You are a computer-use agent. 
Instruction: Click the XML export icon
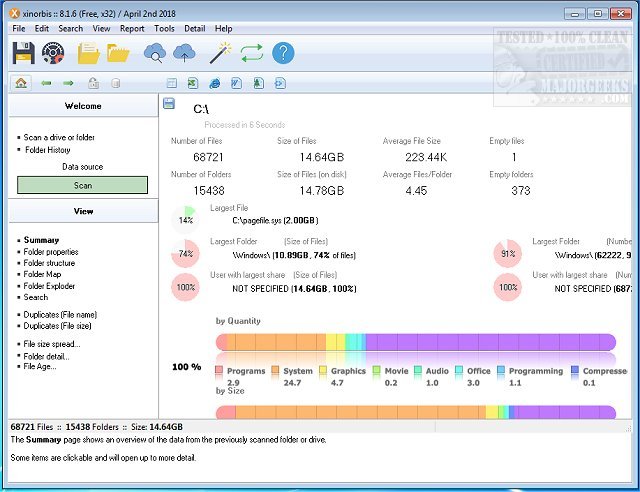280,83
